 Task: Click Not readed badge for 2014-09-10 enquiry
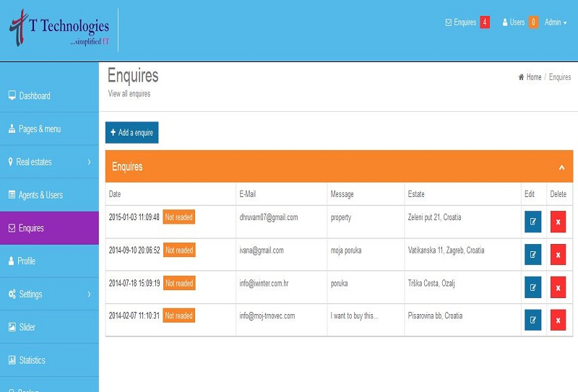[x=179, y=251]
